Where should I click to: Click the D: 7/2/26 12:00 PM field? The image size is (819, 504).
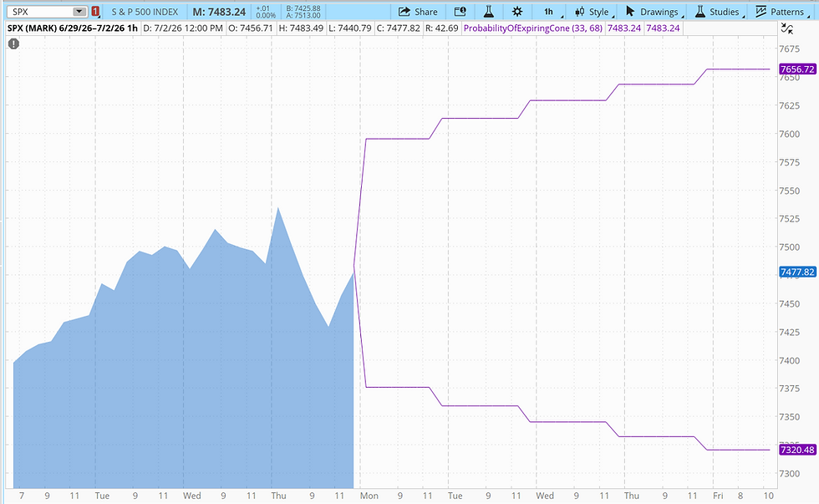click(183, 28)
